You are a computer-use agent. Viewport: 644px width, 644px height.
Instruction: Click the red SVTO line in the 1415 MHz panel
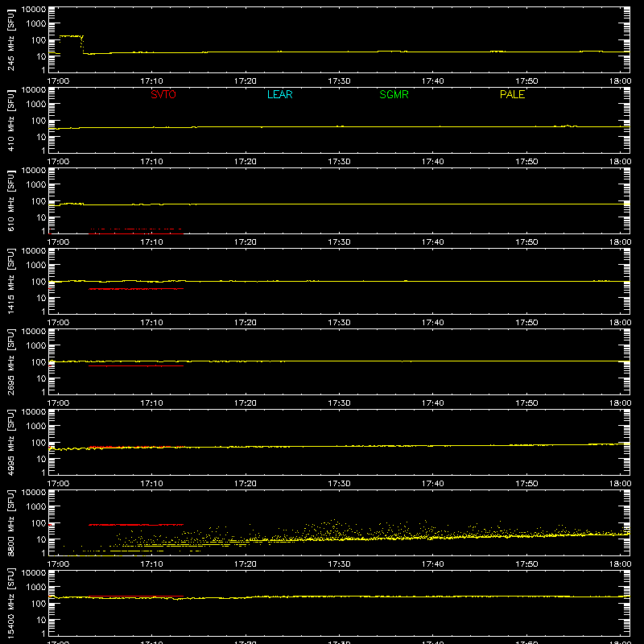click(136, 289)
